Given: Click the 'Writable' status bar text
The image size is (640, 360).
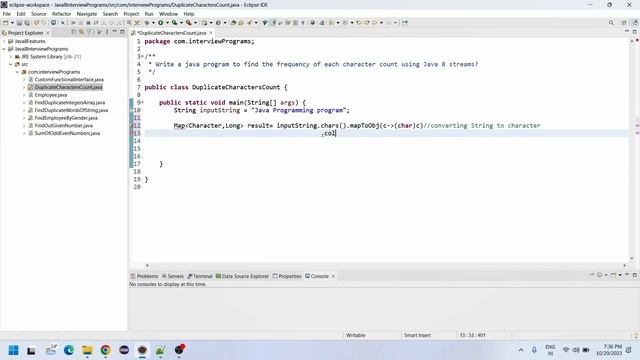Looking at the screenshot, I should pyautogui.click(x=356, y=335).
